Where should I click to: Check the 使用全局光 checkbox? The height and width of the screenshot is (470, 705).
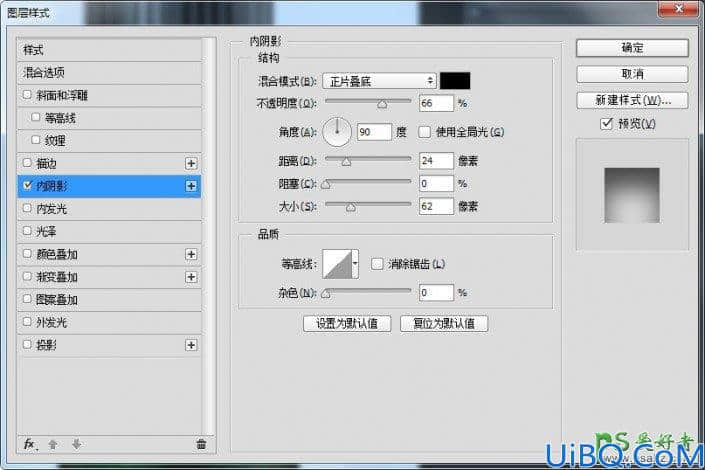point(424,132)
